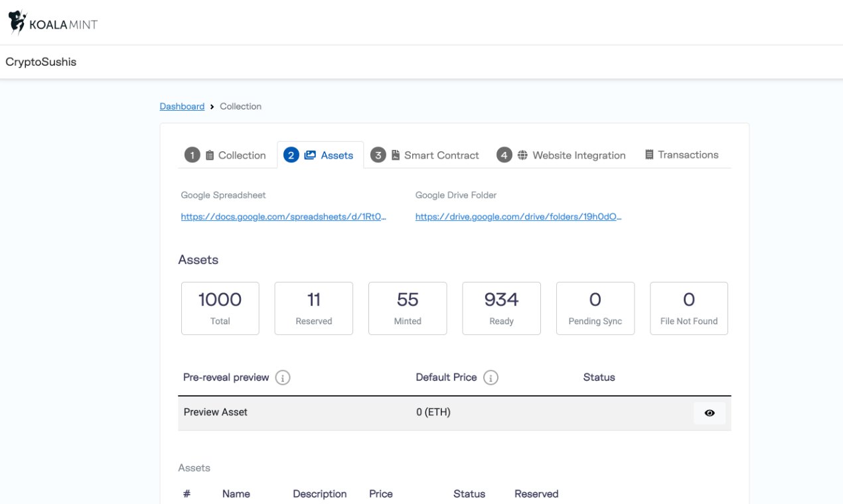This screenshot has height=504, width=843.
Task: Open the Transactions tab
Action: point(688,155)
